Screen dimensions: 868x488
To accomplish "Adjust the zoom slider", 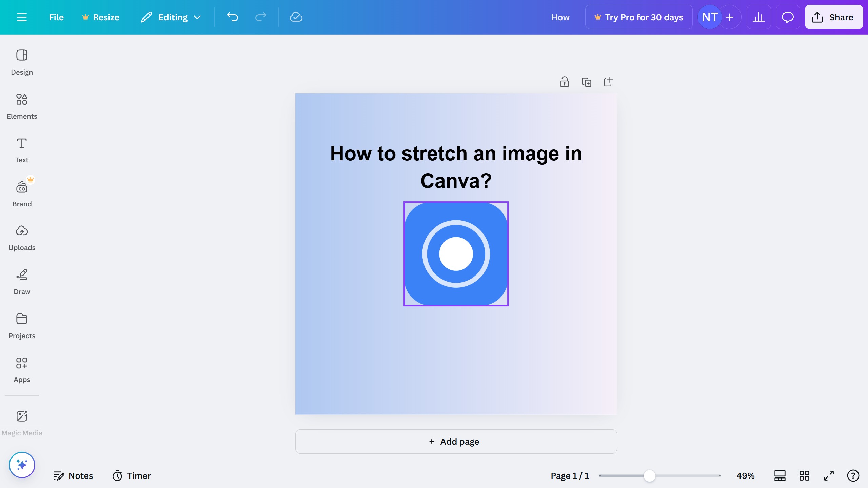I will (650, 475).
